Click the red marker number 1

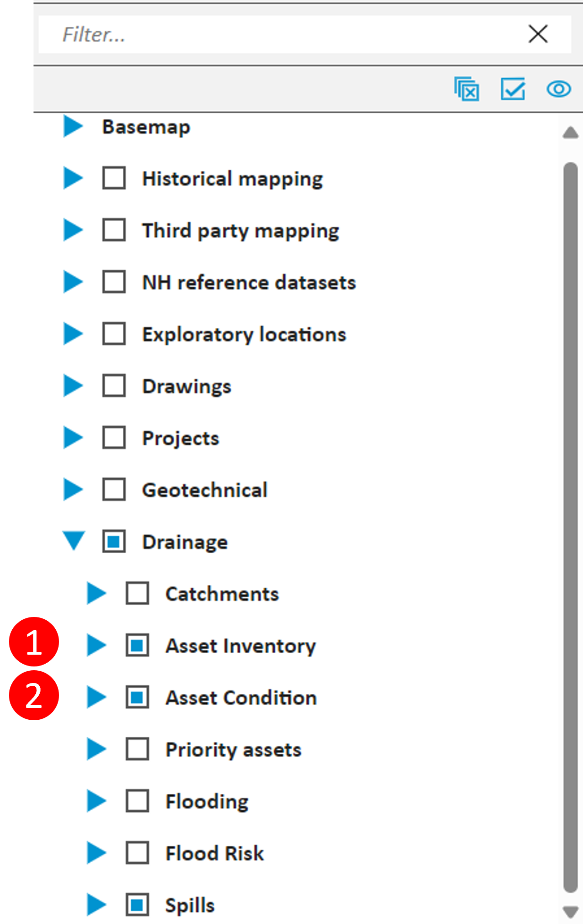pos(34,642)
